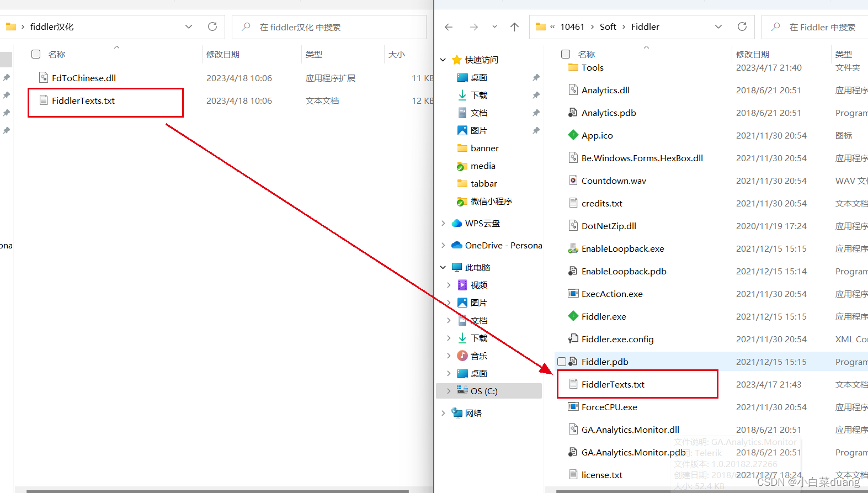Click the Tools folder icon

[x=573, y=67]
